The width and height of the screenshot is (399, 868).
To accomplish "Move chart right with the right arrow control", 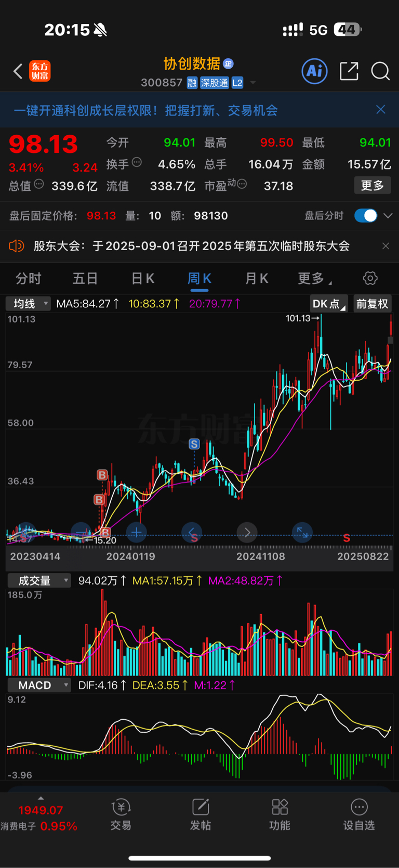I will [247, 533].
